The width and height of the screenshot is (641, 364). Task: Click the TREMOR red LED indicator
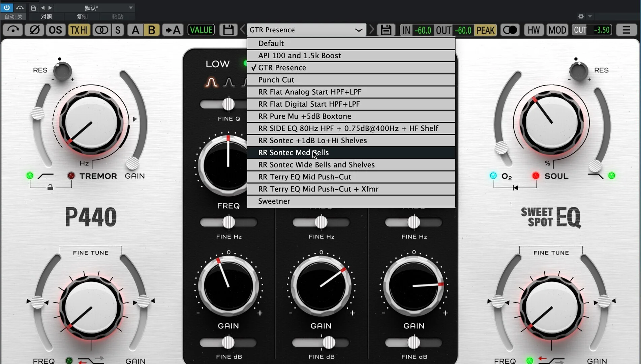pyautogui.click(x=71, y=176)
